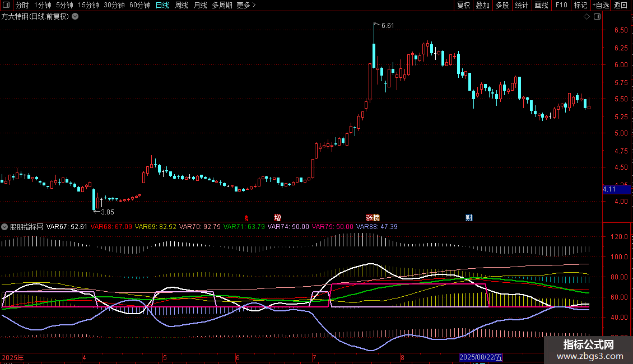Toggle the side panel icon beside the diamond
The image size is (633, 364).
pyautogui.click(x=597, y=16)
